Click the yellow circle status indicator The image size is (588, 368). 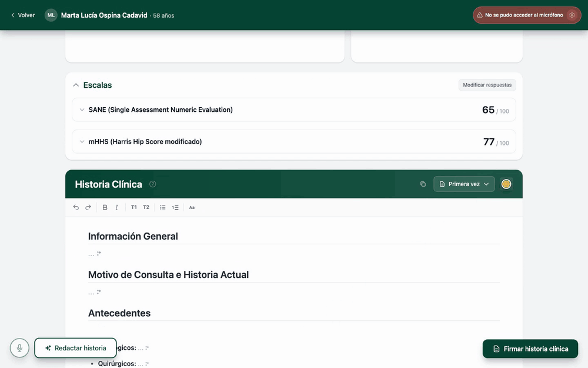coord(506,184)
